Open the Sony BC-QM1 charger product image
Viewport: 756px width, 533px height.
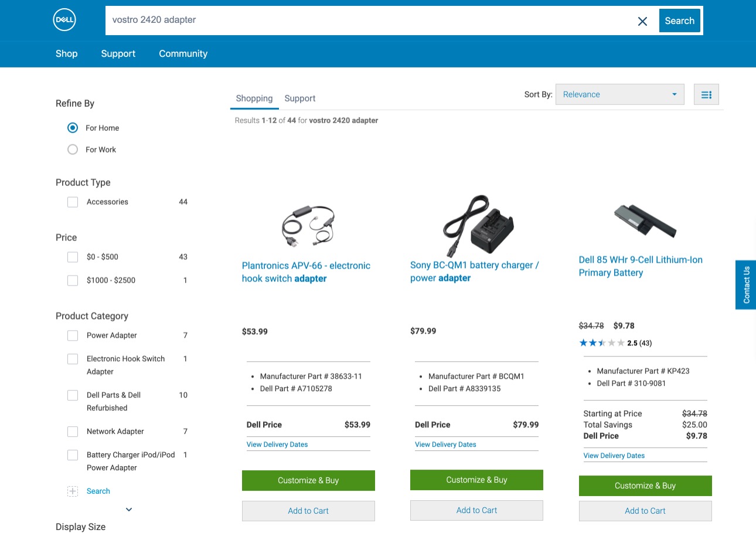[x=477, y=226]
